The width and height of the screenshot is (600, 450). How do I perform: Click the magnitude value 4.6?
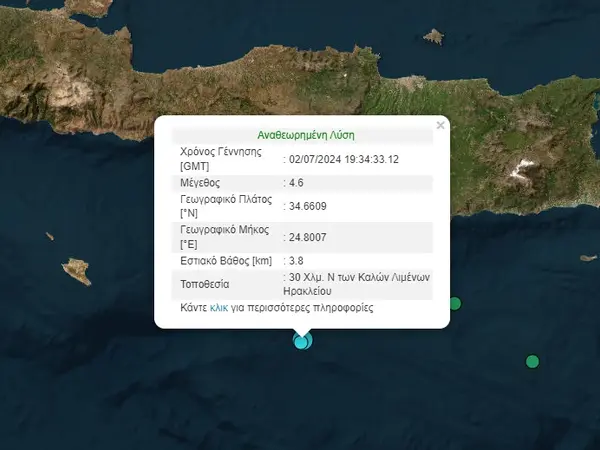coord(298,183)
